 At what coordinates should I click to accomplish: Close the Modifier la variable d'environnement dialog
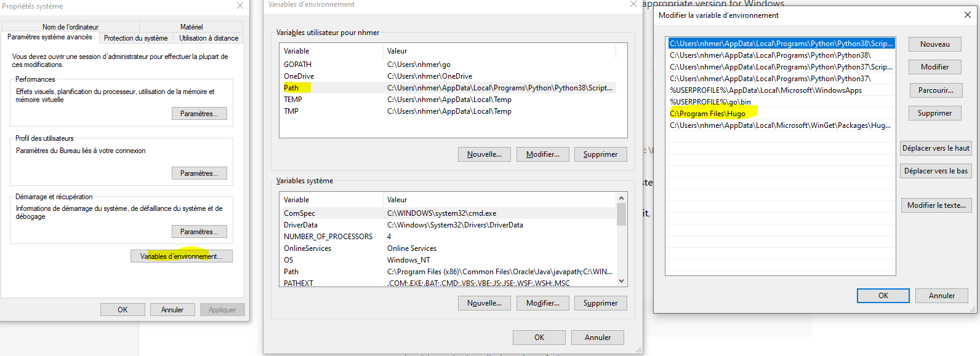967,15
